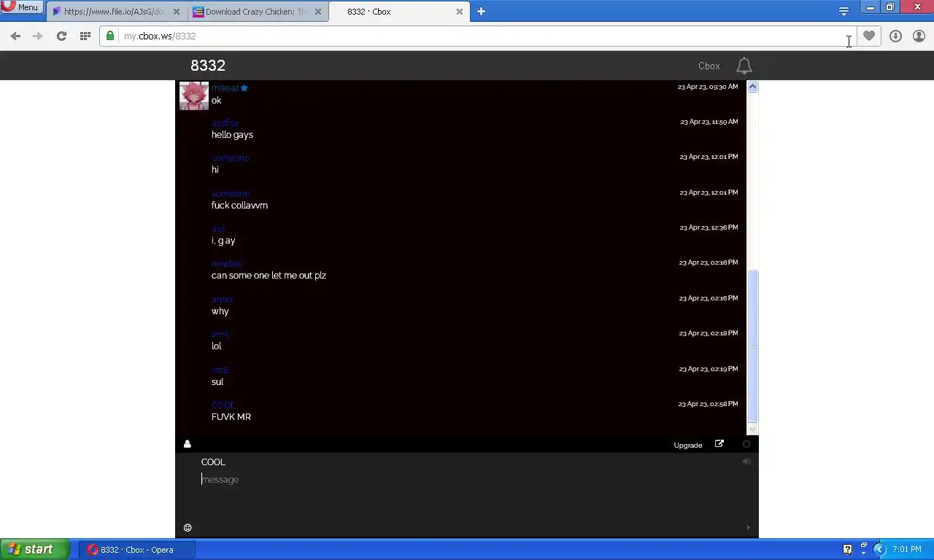Close the Download Crazy Chicken tab

coord(317,12)
